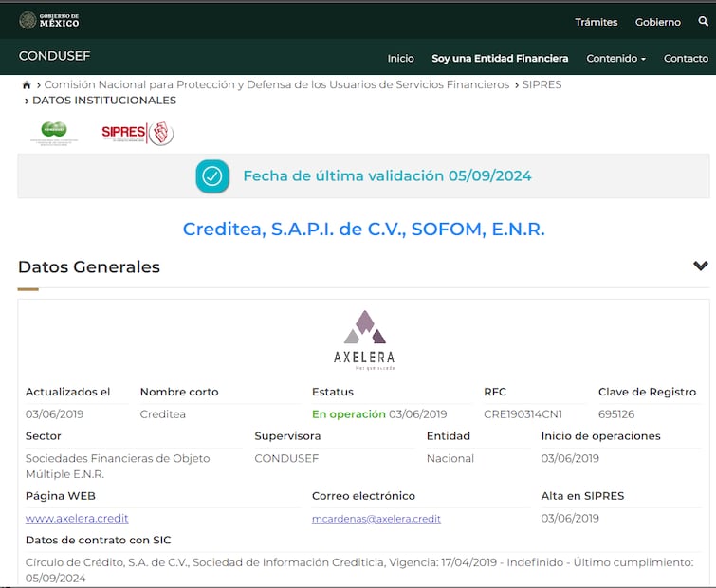Click Supervisora value CONDUSEF

(286, 458)
